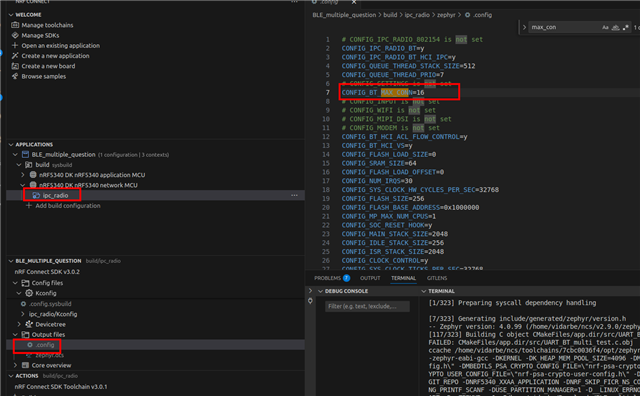Screen dimensions: 640x396
Task: Switch to the PROBLEMS panel tab
Action: [327, 278]
